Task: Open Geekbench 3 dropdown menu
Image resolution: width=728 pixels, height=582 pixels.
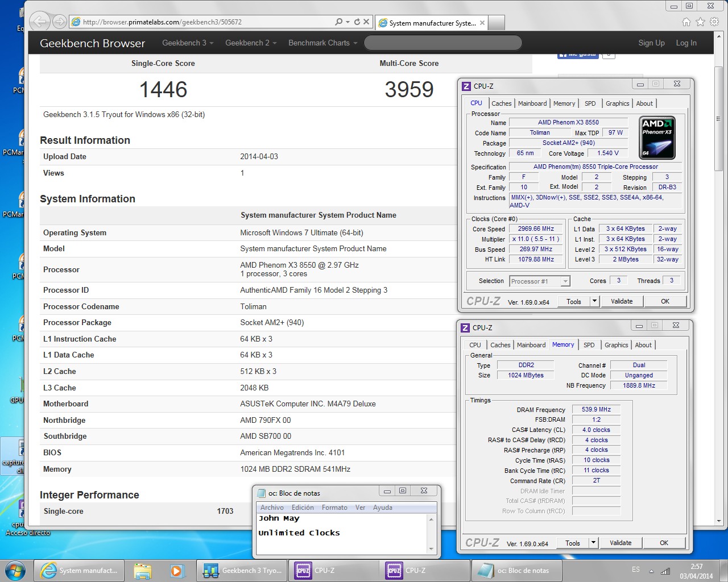Action: (188, 43)
